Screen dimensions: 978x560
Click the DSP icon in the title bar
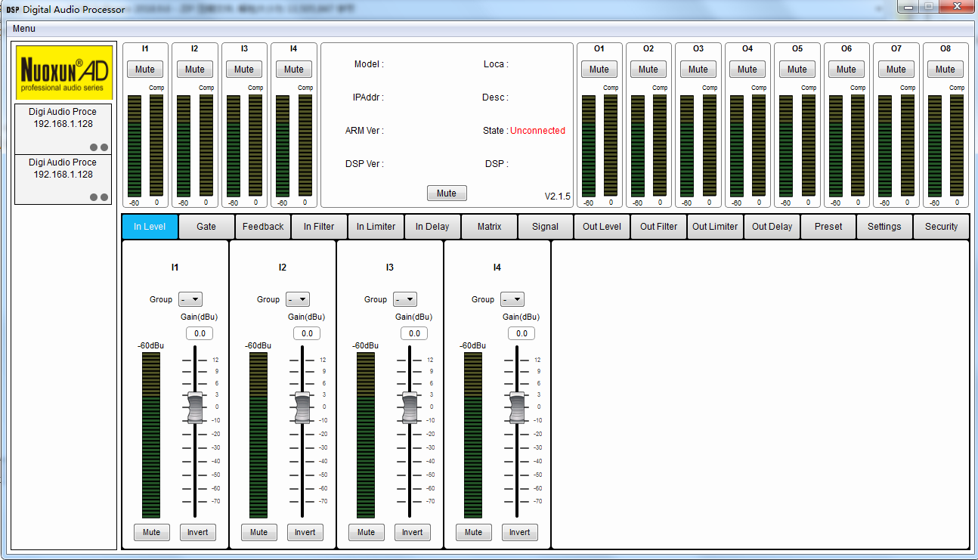tap(11, 9)
